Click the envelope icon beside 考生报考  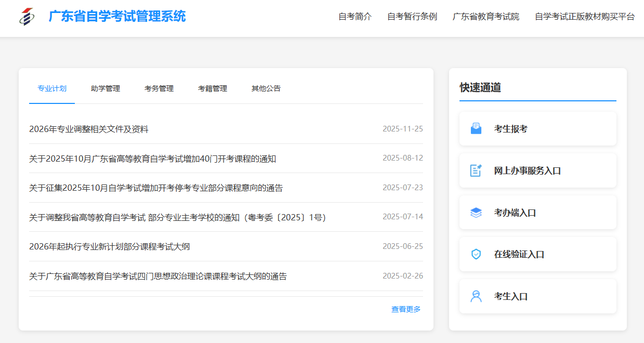tap(476, 129)
